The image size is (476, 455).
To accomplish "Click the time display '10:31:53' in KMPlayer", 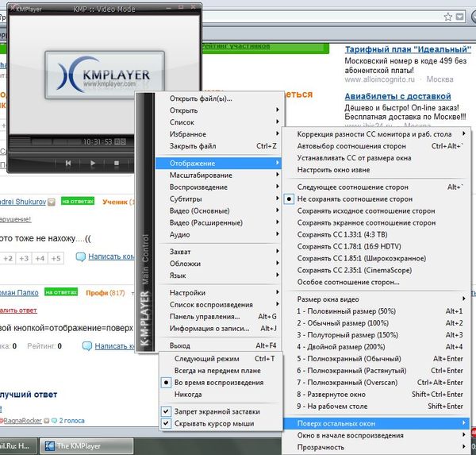I will pos(98,141).
